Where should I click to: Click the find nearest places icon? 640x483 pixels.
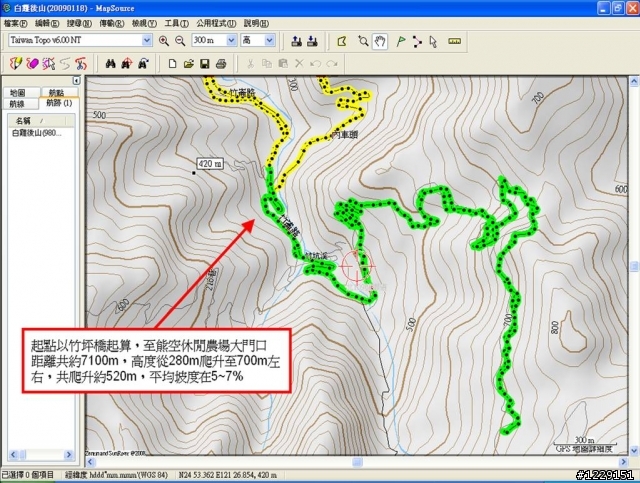(x=127, y=64)
